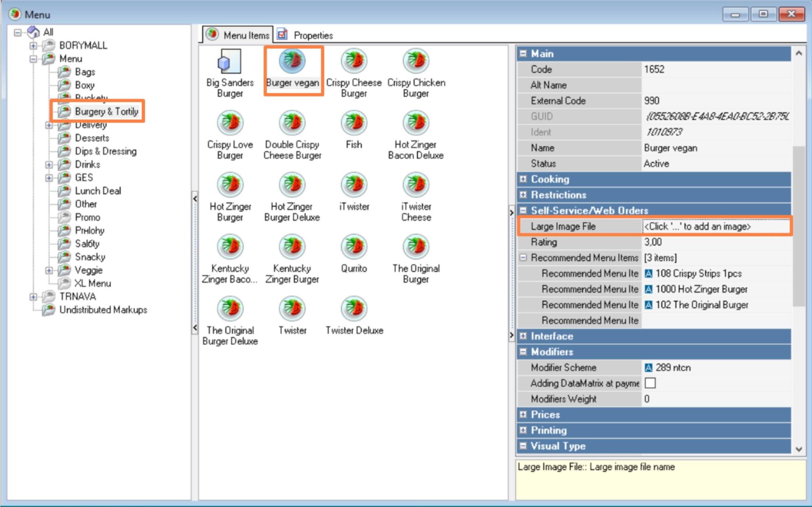Select the Qurrito menu item icon
The image size is (812, 507).
point(354,247)
